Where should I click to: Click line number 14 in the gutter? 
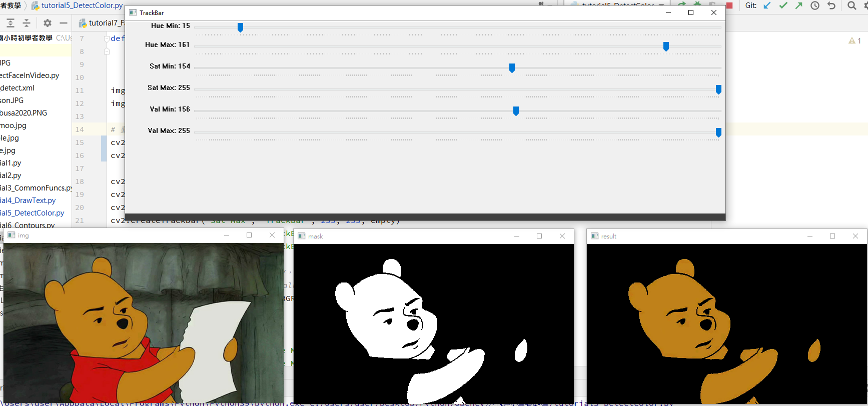click(x=80, y=129)
